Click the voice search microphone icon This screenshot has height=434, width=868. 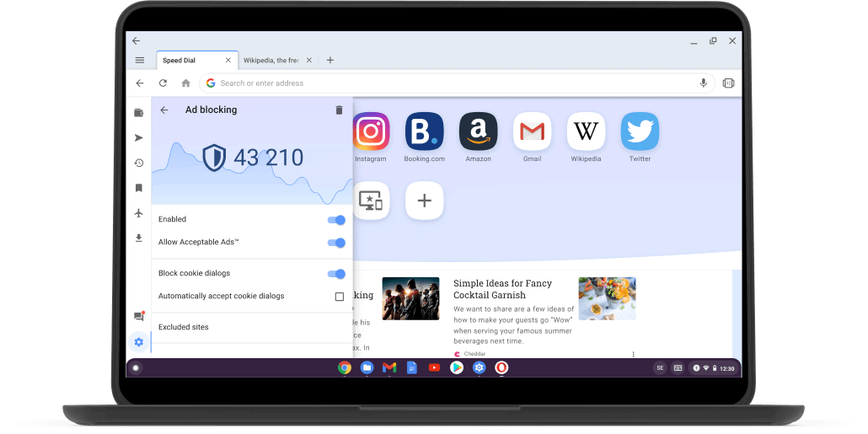(x=703, y=83)
